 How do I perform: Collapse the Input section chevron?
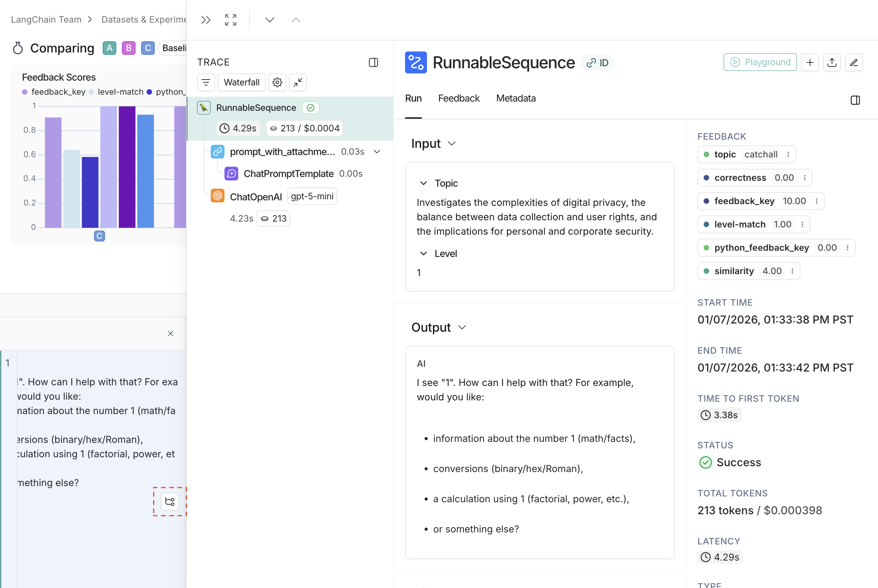tap(452, 144)
